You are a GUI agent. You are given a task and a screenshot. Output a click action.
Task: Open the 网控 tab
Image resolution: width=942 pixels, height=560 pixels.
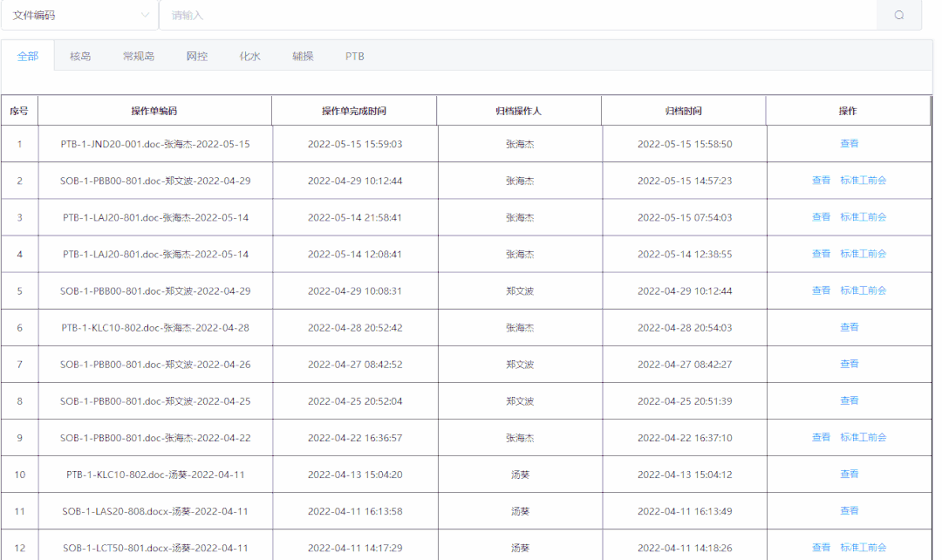pos(197,56)
